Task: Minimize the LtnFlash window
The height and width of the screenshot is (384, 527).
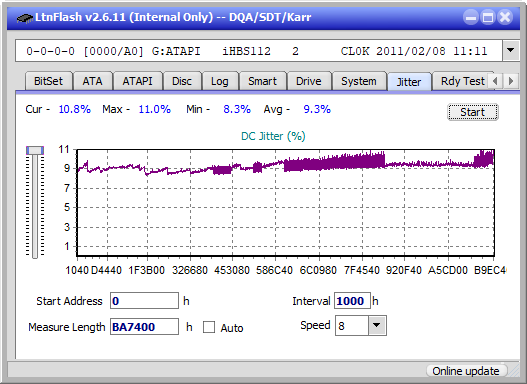Action: pyautogui.click(x=471, y=17)
